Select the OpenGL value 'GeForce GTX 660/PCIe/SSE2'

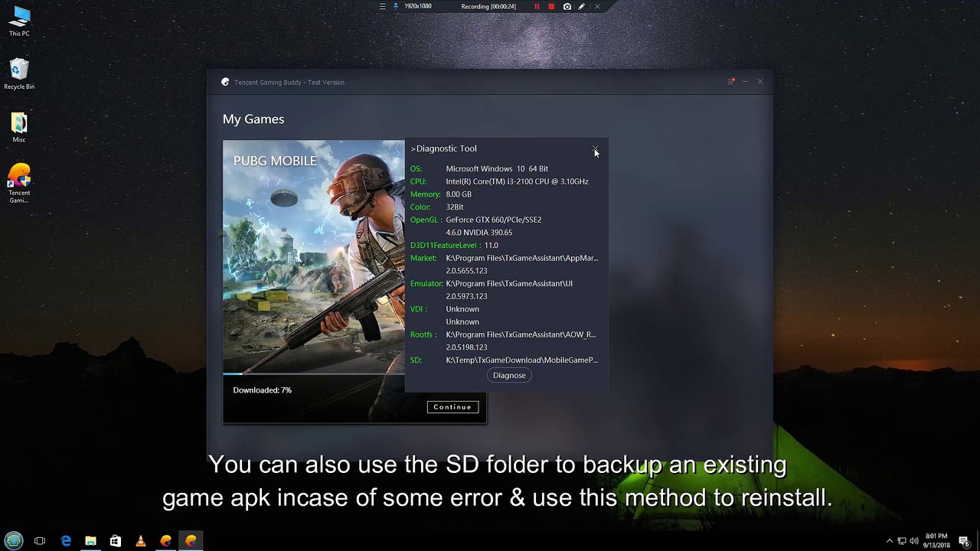pos(494,220)
